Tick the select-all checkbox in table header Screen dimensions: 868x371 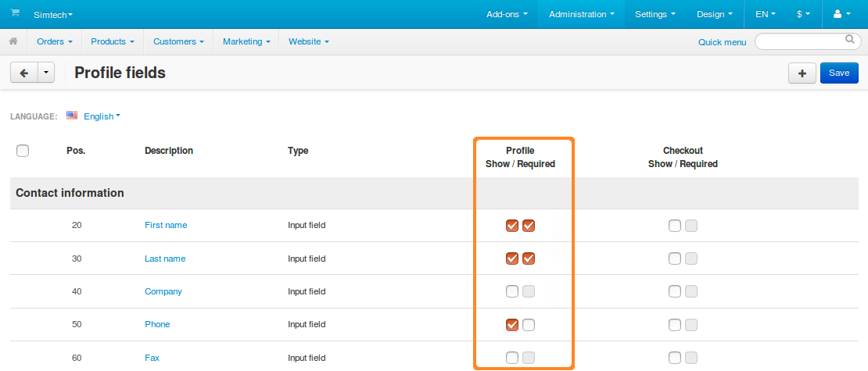click(x=23, y=151)
